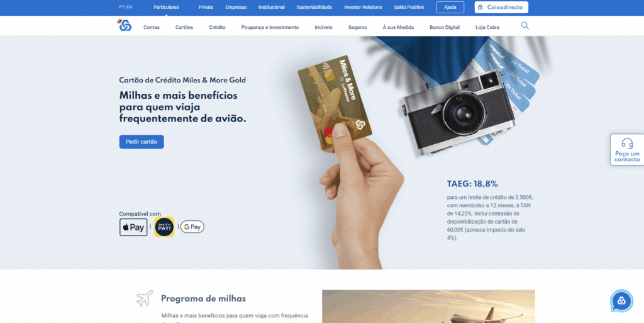Switch language to EN
The height and width of the screenshot is (323, 644).
click(130, 7)
